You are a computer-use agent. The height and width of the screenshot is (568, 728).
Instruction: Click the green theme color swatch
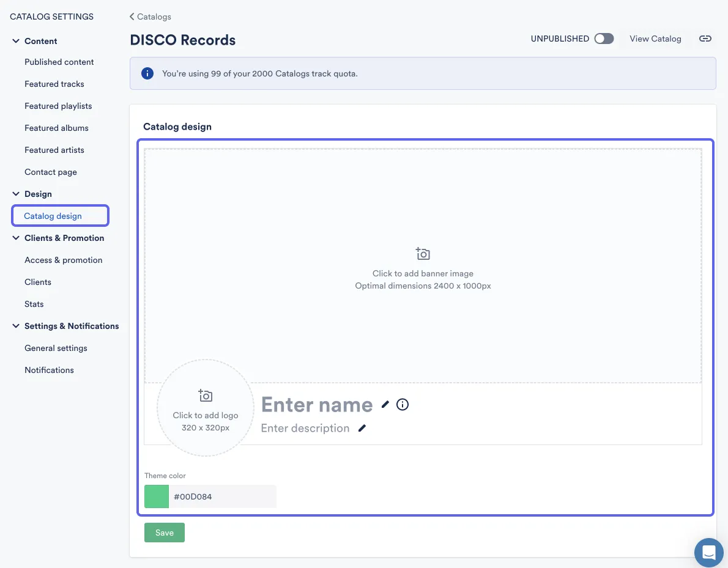(x=156, y=496)
